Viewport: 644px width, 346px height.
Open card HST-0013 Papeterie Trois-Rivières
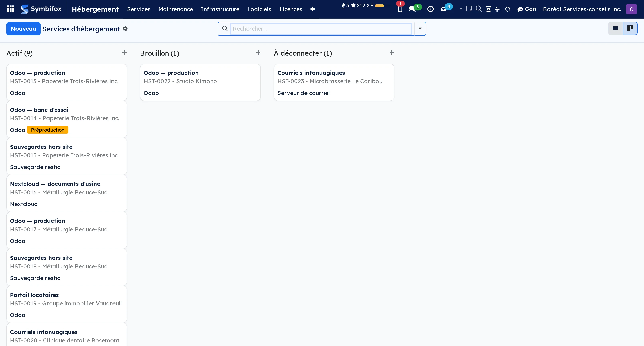(67, 82)
